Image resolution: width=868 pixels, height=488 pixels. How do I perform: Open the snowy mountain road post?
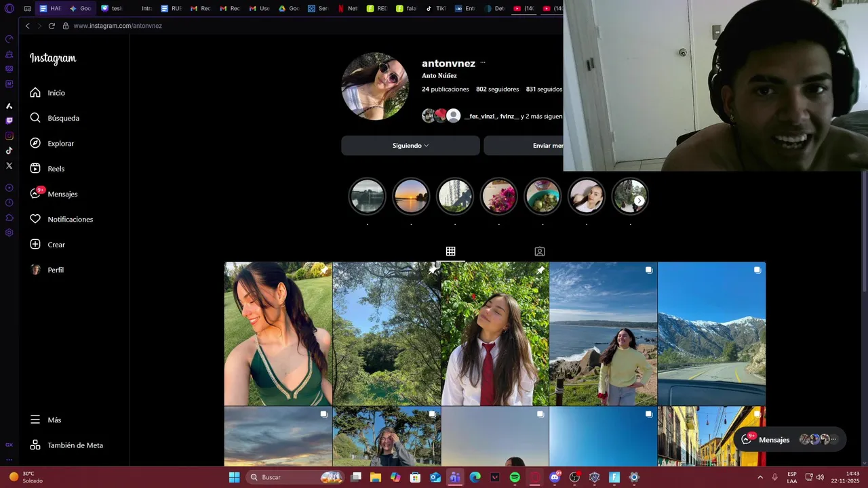[x=711, y=333]
